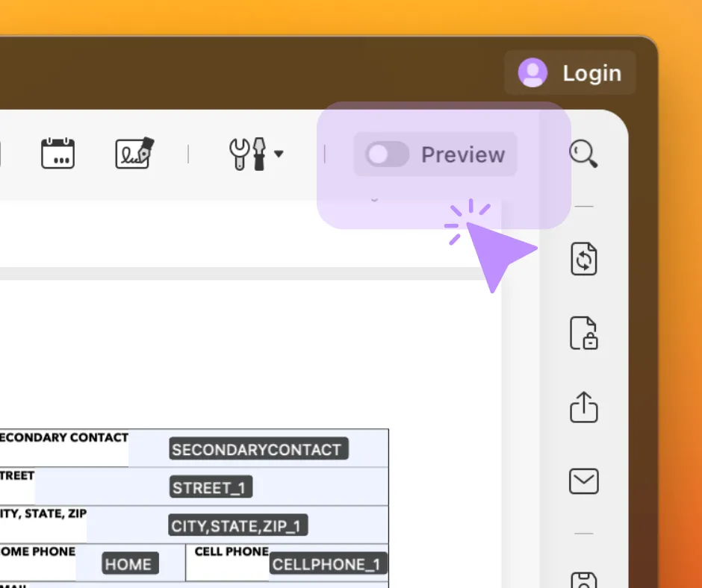This screenshot has width=702, height=588.
Task: Open the search magnifier in the sidebar
Action: [584, 153]
